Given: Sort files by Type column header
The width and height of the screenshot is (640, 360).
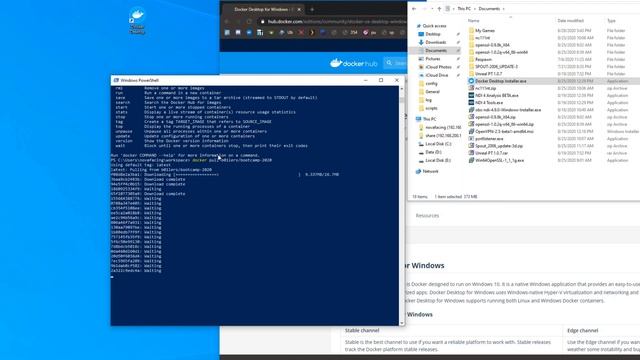Looking at the screenshot, I should pos(611,21).
